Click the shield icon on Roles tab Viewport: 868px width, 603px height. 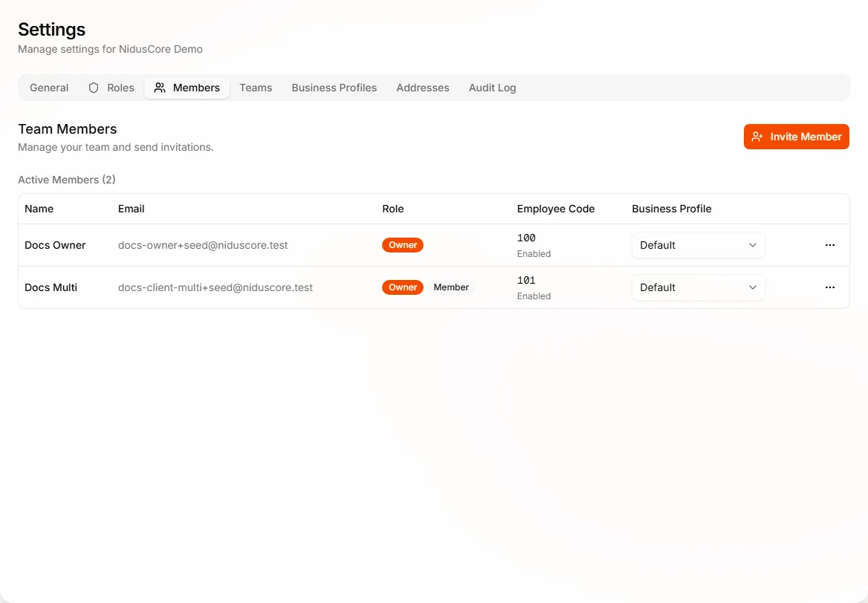pos(94,88)
